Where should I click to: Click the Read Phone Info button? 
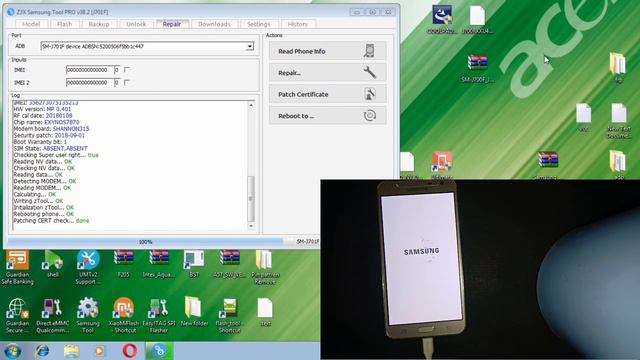[x=327, y=51]
